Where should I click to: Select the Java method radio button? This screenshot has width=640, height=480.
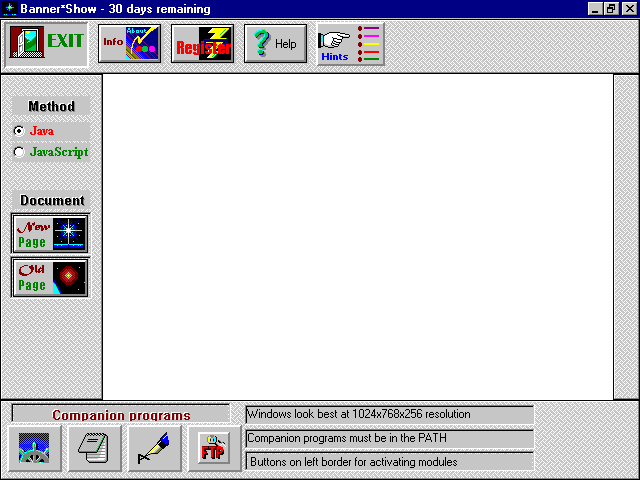pos(19,131)
